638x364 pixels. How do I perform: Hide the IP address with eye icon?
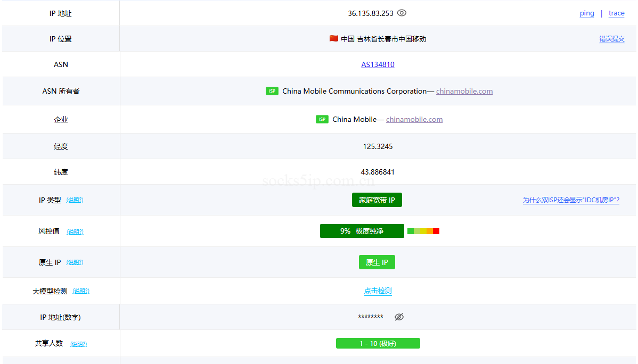pos(402,13)
